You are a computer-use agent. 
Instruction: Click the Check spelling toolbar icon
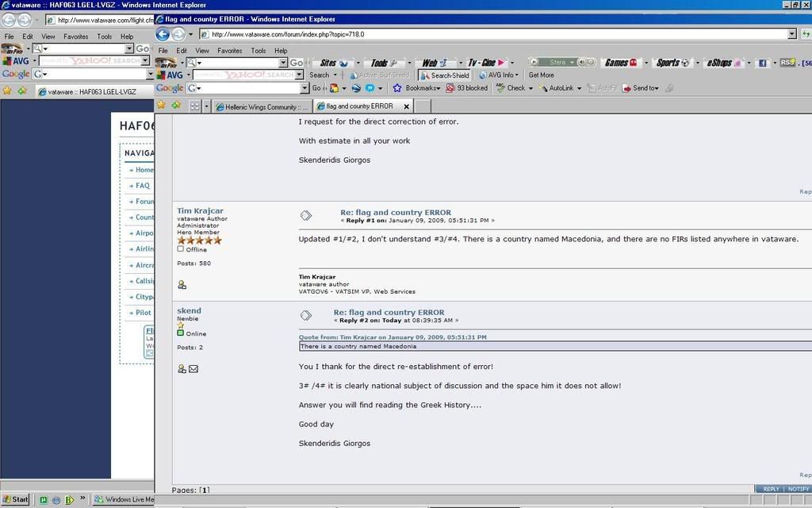pyautogui.click(x=511, y=88)
